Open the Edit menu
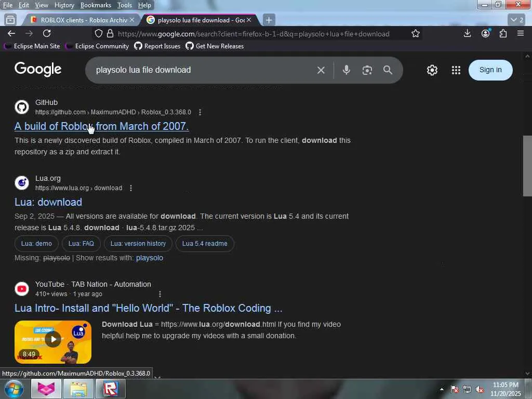 pyautogui.click(x=23, y=5)
